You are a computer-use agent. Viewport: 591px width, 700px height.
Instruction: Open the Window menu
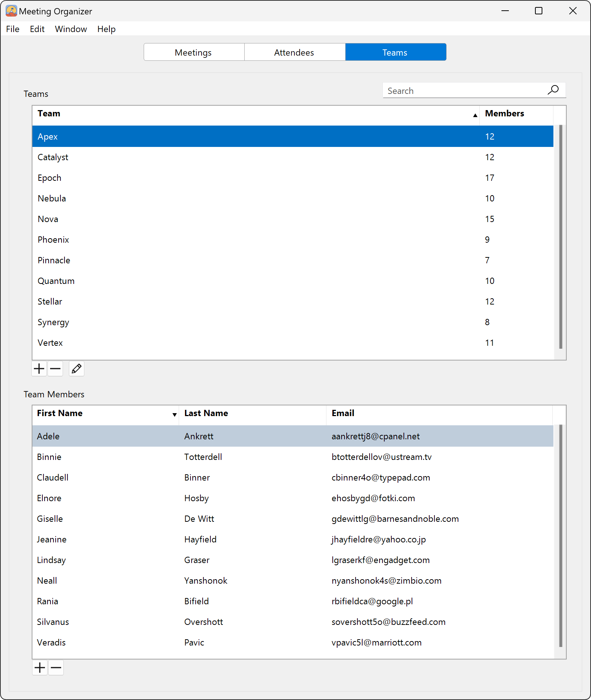click(71, 29)
